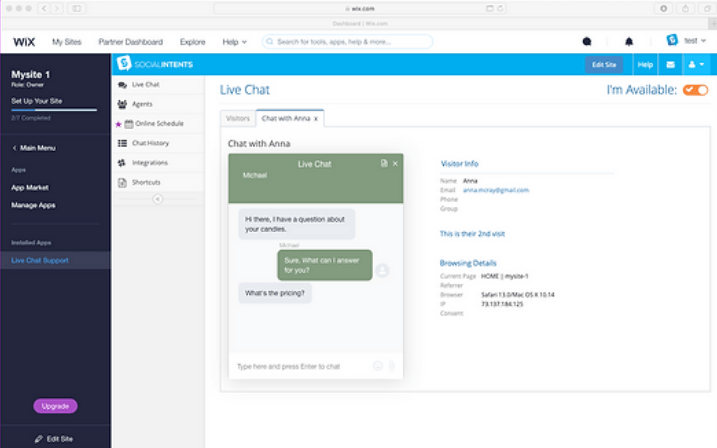The image size is (717, 448).
Task: Click the Integrations puzzle icon
Action: tap(122, 163)
